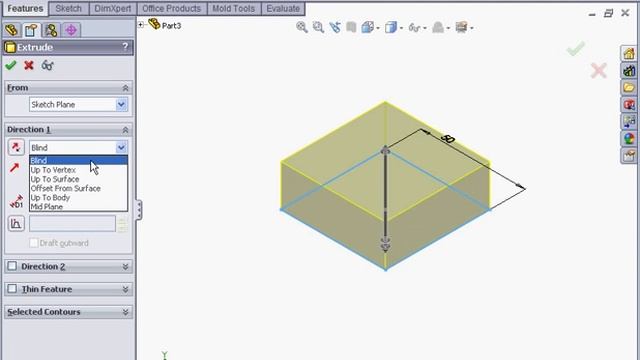The image size is (640, 360).
Task: Switch to the Sketch tab
Action: (68, 9)
